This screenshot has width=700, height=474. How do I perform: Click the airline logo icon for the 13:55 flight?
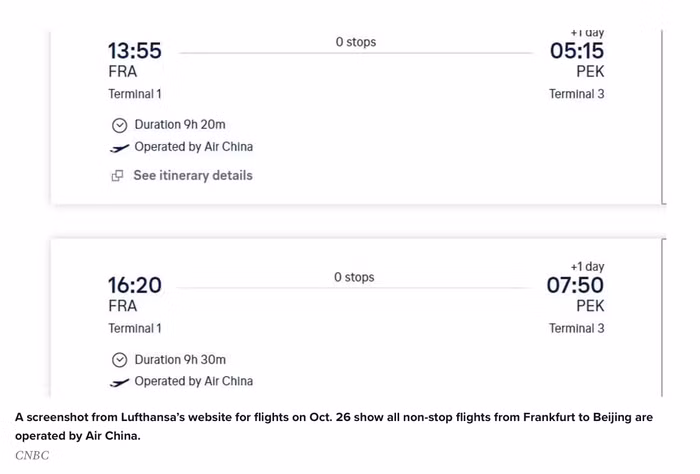[120, 147]
